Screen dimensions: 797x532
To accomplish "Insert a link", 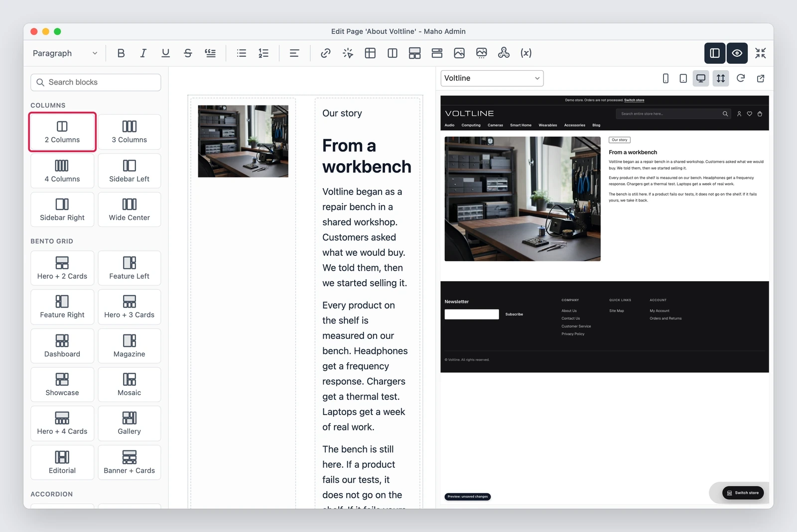I will pyautogui.click(x=326, y=53).
